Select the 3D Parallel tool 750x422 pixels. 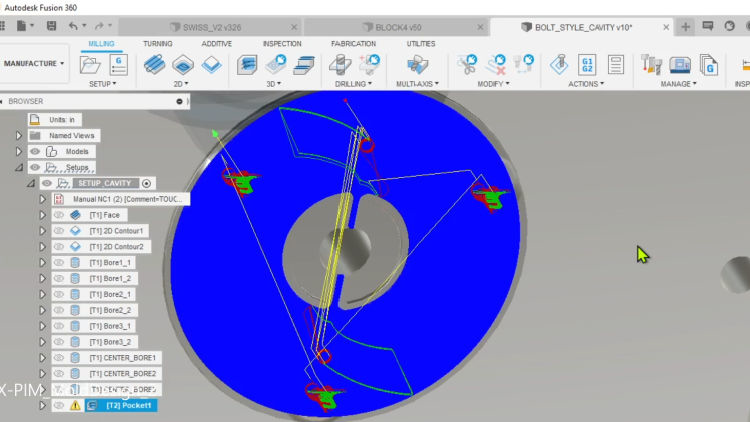304,65
